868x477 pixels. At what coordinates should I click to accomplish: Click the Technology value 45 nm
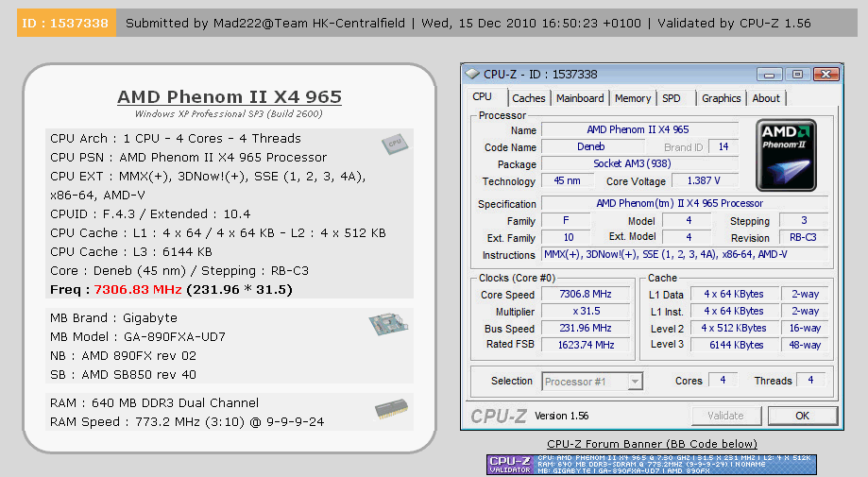click(568, 181)
